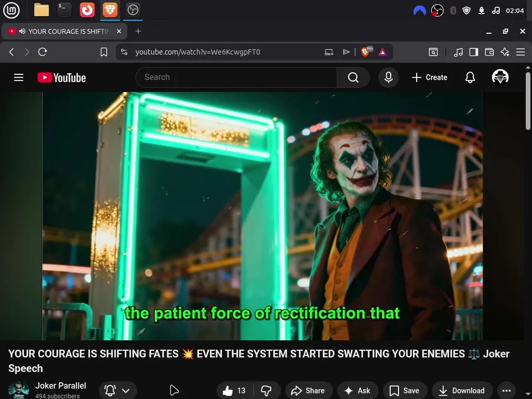Open the Bluetooth tray icon
Image resolution: width=532 pixels, height=399 pixels.
[x=453, y=11]
